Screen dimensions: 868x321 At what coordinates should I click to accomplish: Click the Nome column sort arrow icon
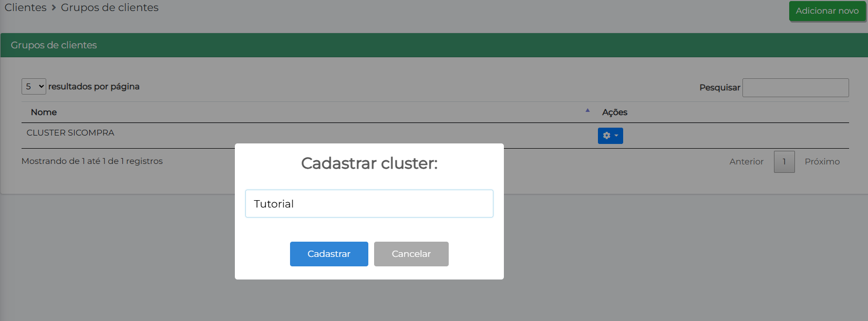pos(587,110)
